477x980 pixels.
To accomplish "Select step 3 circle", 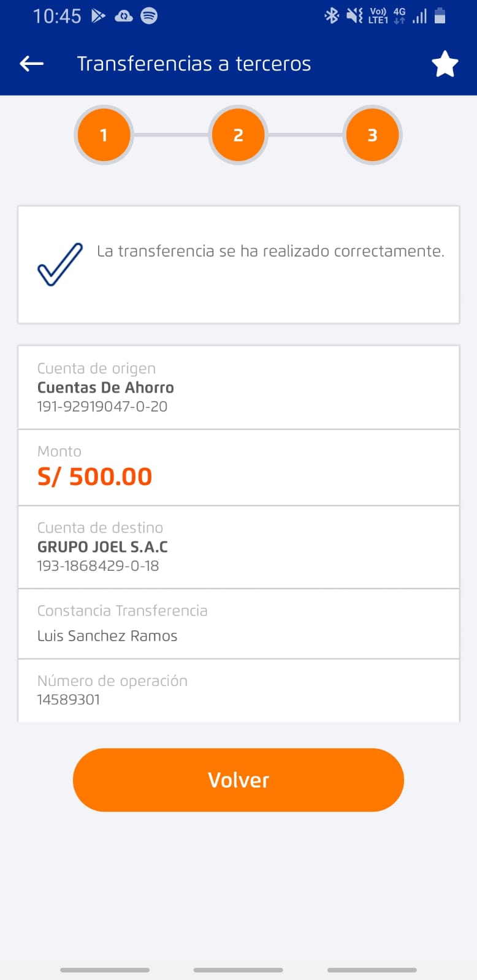I will [372, 135].
